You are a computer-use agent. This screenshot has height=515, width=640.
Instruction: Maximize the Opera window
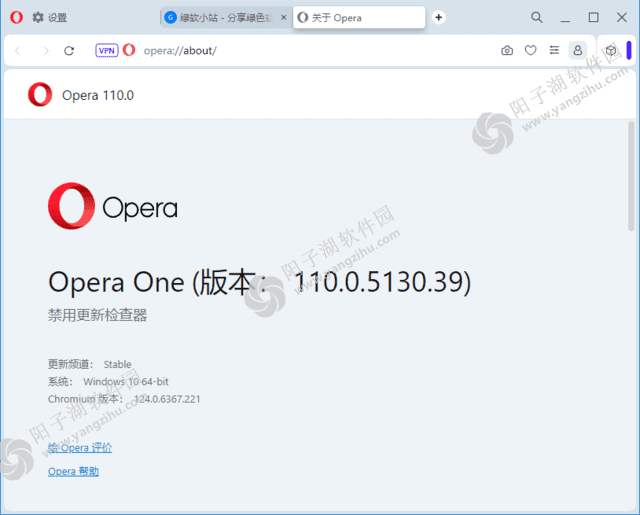click(x=593, y=18)
